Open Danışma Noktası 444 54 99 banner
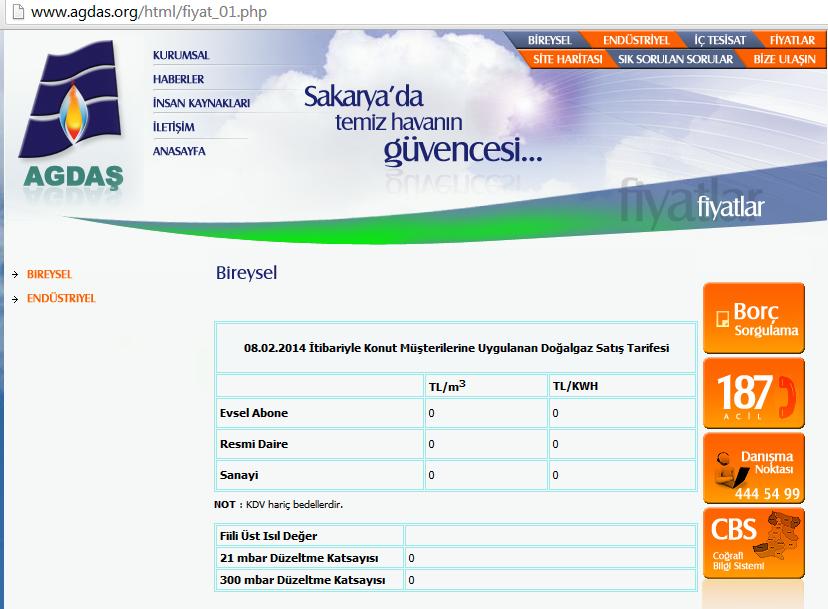 [753, 468]
